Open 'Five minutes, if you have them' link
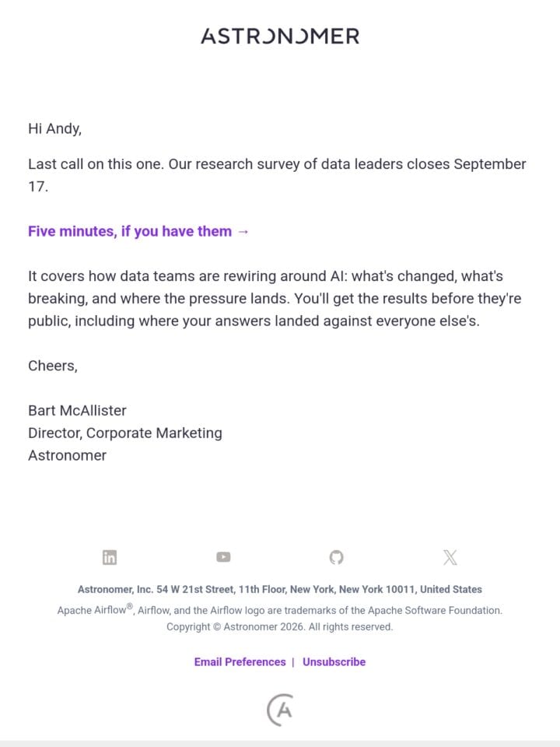 pyautogui.click(x=138, y=232)
